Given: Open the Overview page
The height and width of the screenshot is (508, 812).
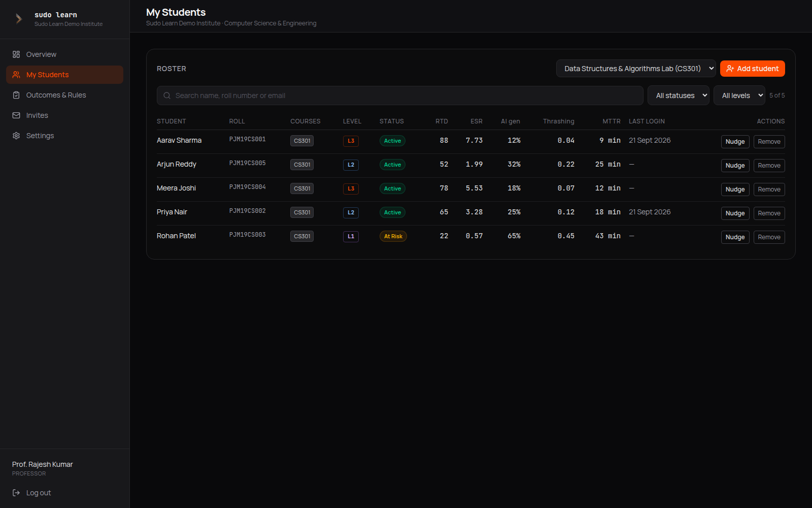Looking at the screenshot, I should click(x=64, y=54).
